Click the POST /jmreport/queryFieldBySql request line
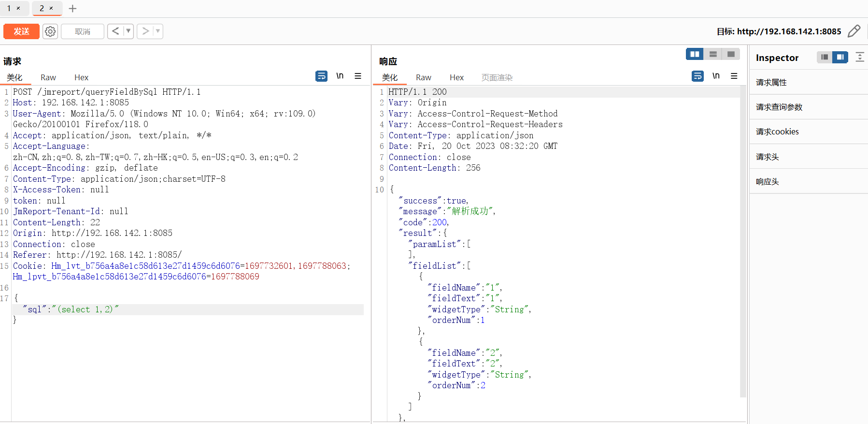Screen dimensions: 868x424 (x=107, y=92)
